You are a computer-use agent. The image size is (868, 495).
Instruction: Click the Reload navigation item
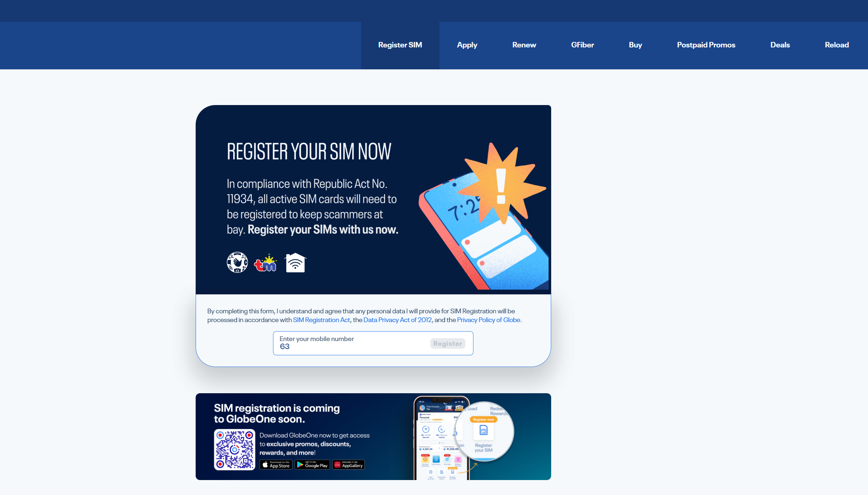[x=836, y=45]
